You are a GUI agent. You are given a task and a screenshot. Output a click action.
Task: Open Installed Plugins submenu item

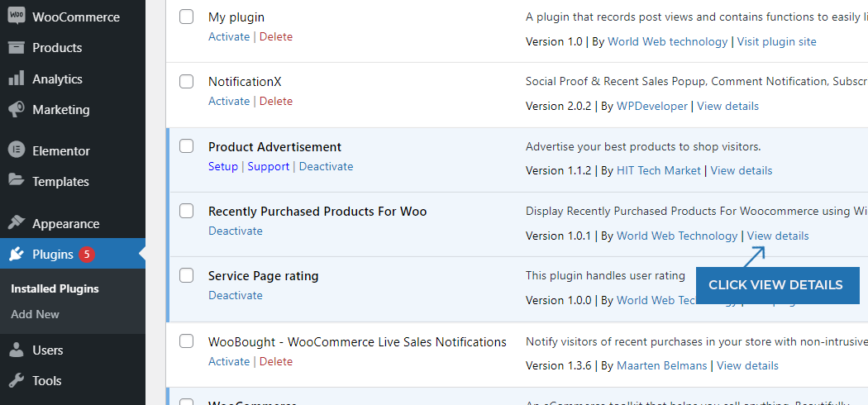click(55, 288)
